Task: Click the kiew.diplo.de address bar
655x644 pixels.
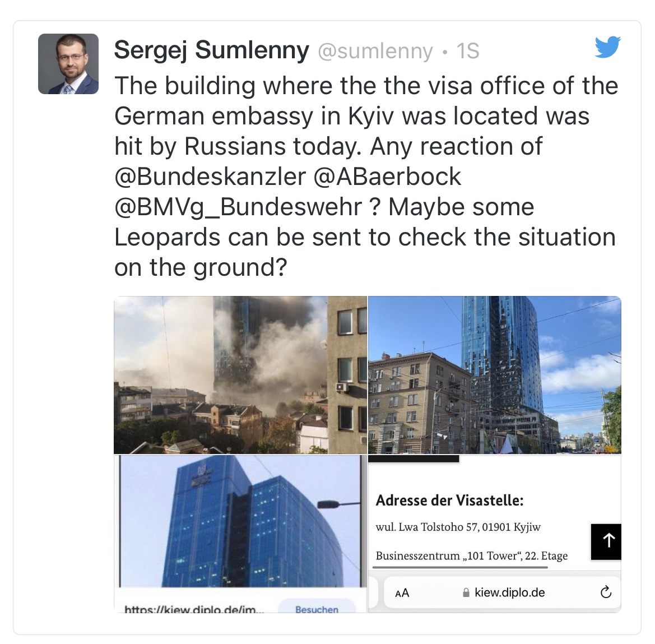Action: [503, 592]
